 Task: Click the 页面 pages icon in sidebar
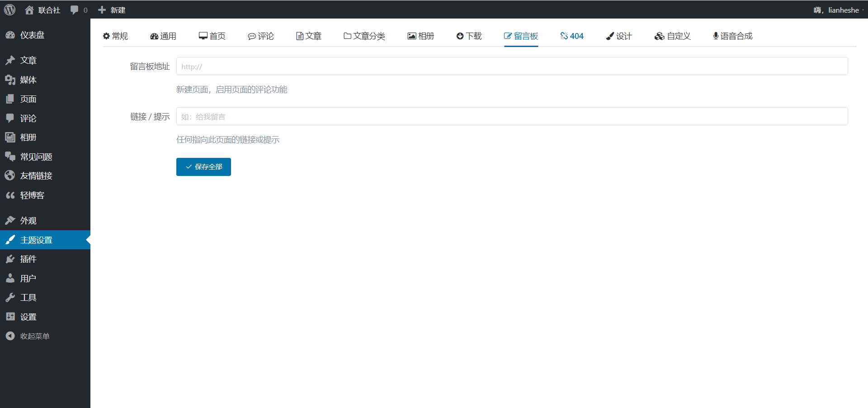pos(10,99)
